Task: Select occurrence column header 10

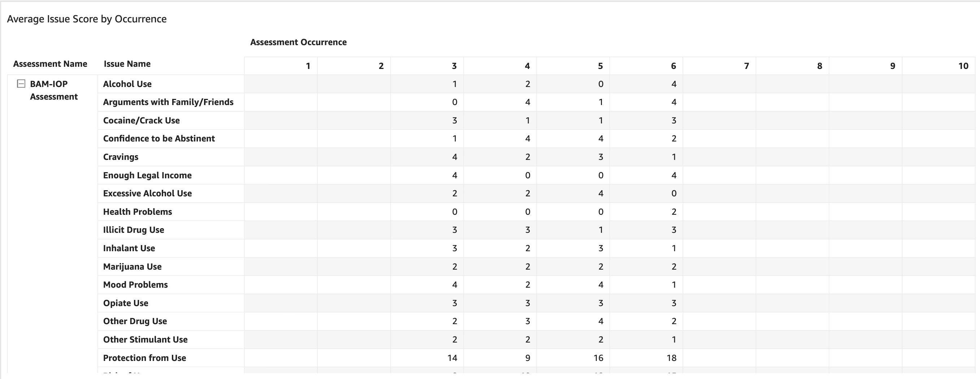Action: 963,66
